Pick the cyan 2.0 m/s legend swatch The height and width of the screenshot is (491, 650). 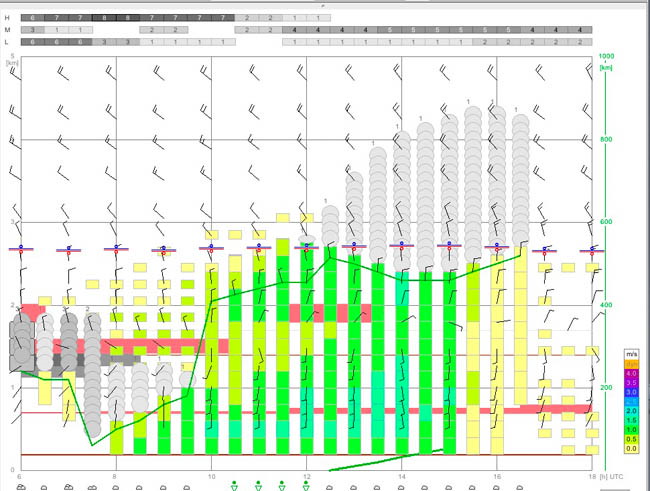click(x=631, y=411)
